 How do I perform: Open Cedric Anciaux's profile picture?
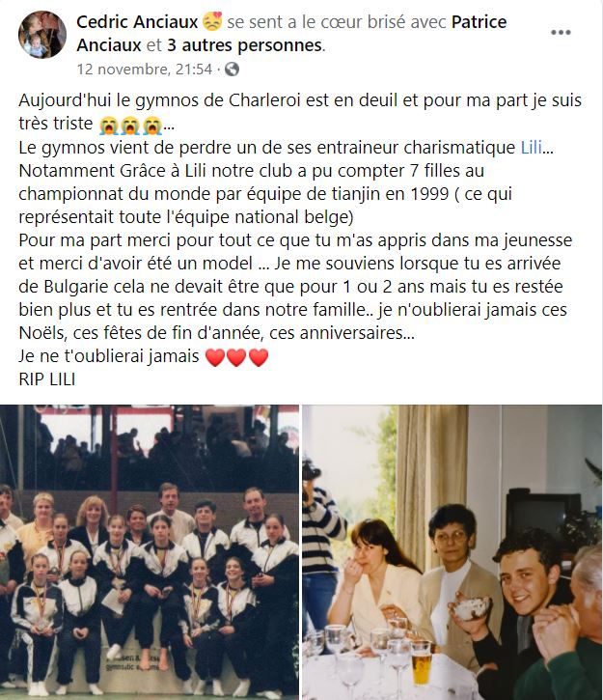click(42, 35)
